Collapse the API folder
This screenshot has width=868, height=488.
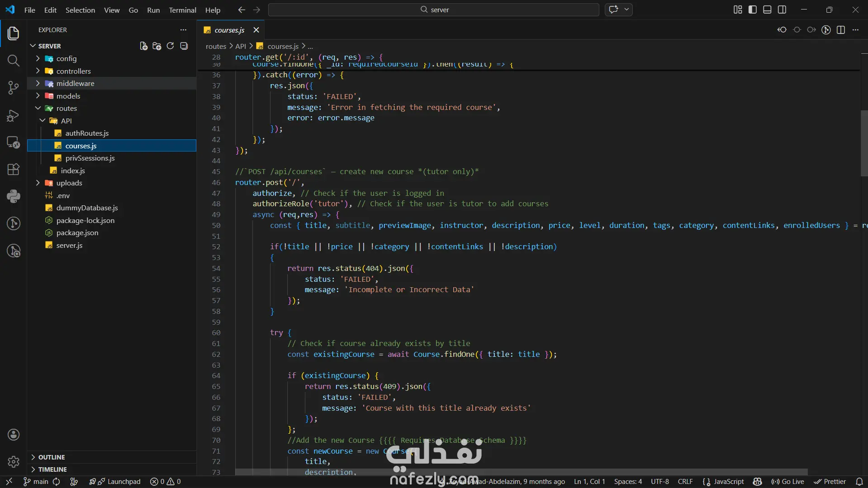112,121
